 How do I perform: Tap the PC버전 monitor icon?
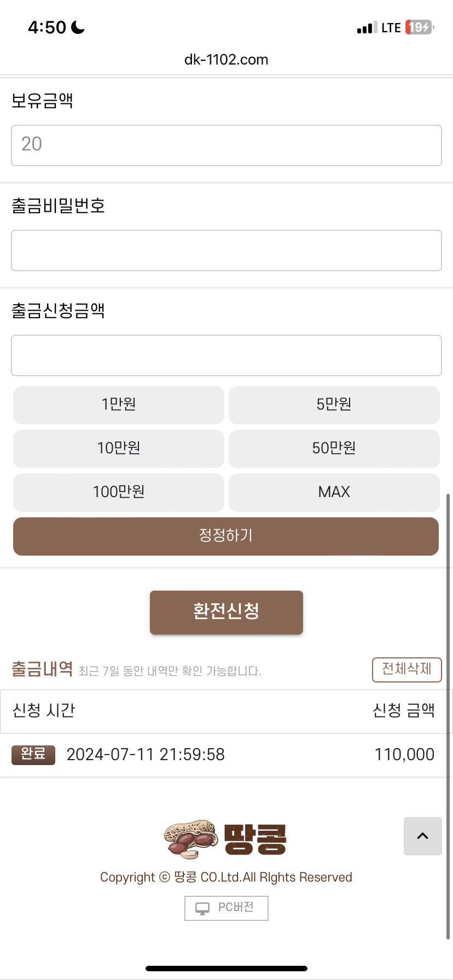(202, 908)
